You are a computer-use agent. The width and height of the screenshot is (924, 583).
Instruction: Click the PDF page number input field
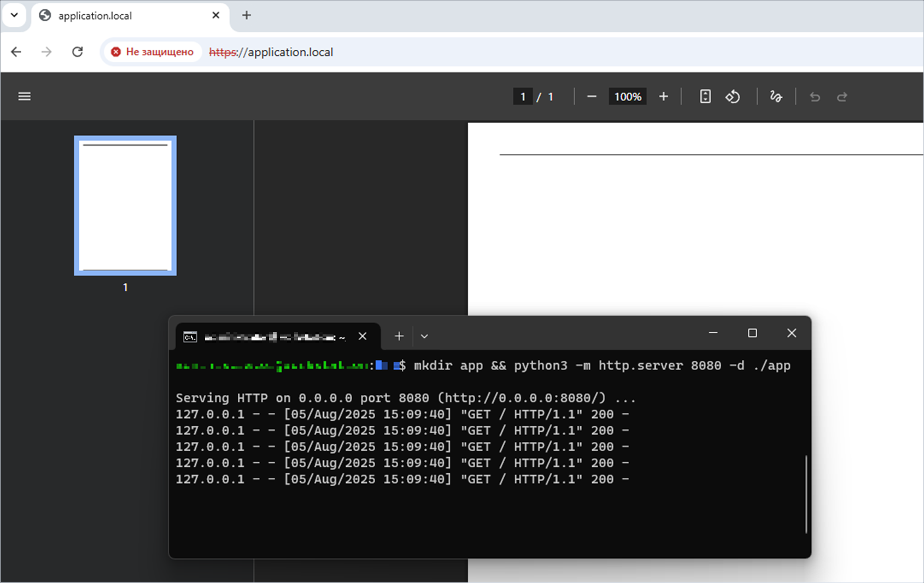[x=523, y=97]
